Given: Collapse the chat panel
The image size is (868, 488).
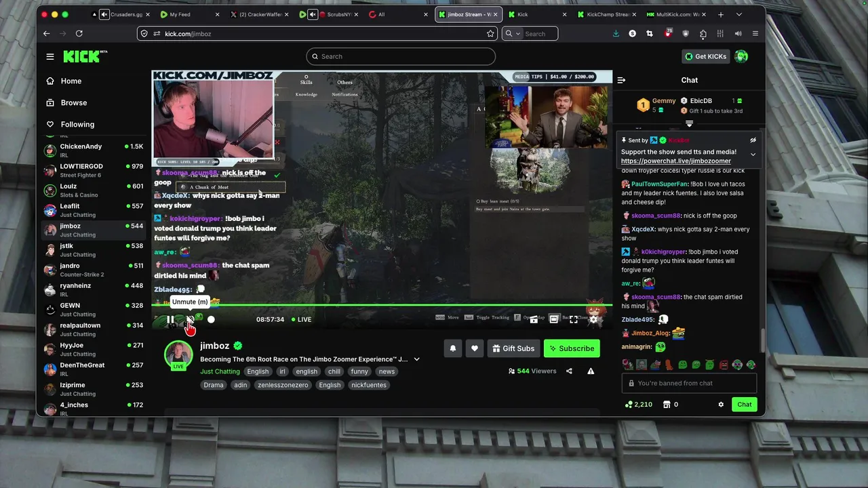Looking at the screenshot, I should coord(621,80).
